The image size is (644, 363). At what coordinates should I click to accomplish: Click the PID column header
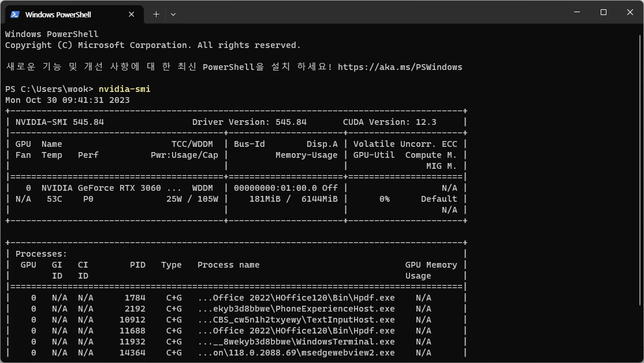tap(137, 265)
